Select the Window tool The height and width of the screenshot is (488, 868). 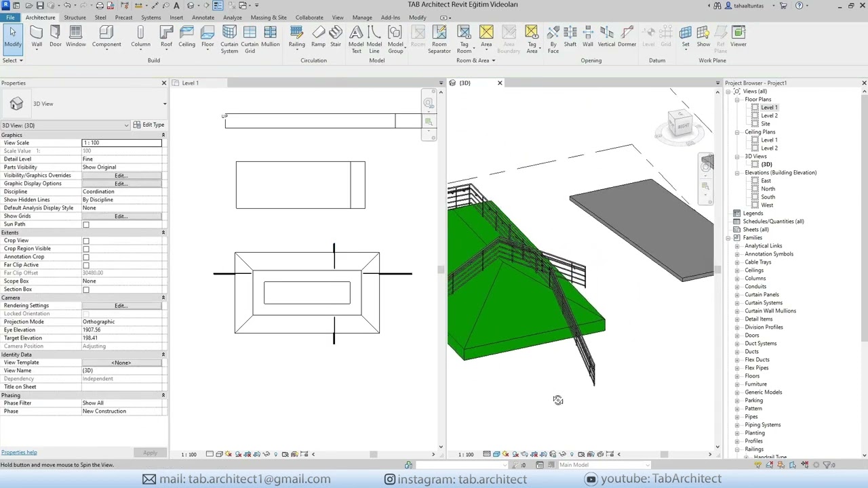pos(76,37)
